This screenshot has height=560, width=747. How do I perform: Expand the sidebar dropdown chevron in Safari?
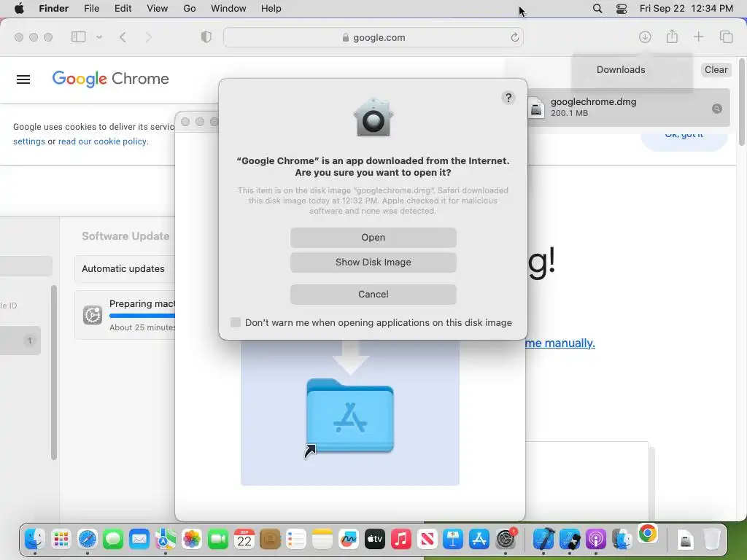99,37
